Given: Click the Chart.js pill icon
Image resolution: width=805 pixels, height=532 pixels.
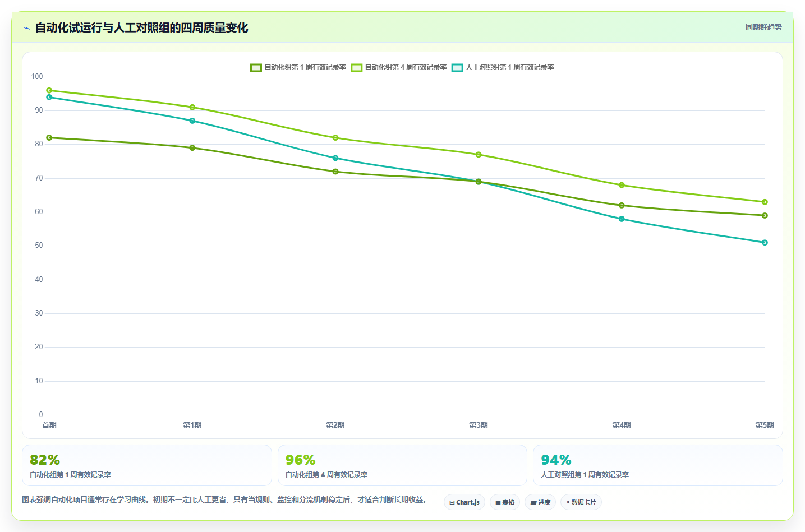Looking at the screenshot, I should [452, 503].
